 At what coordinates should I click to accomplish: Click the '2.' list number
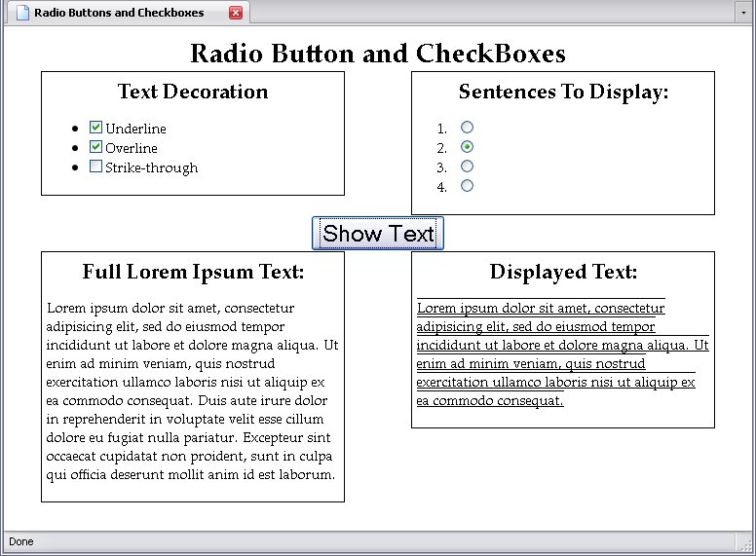pyautogui.click(x=441, y=148)
